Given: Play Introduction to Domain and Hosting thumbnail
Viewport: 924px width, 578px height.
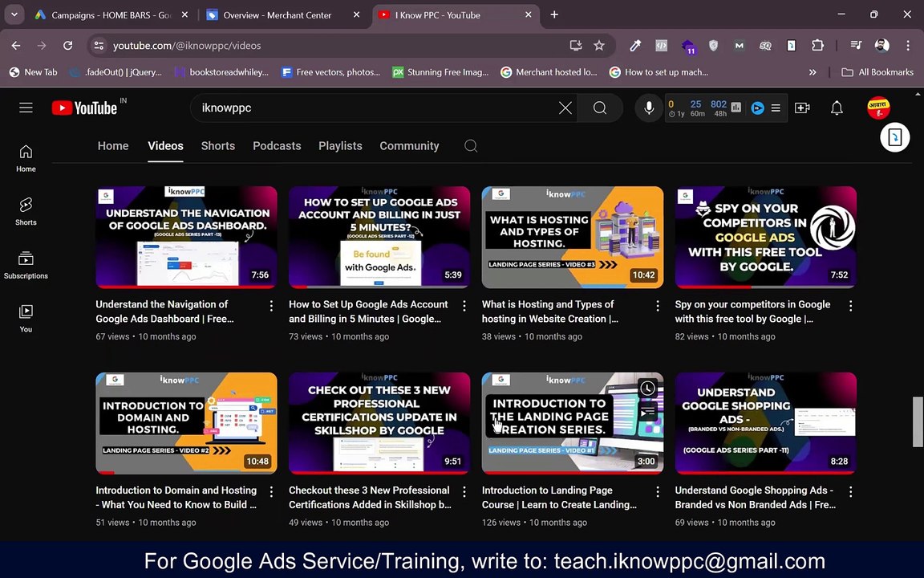Looking at the screenshot, I should tap(186, 423).
